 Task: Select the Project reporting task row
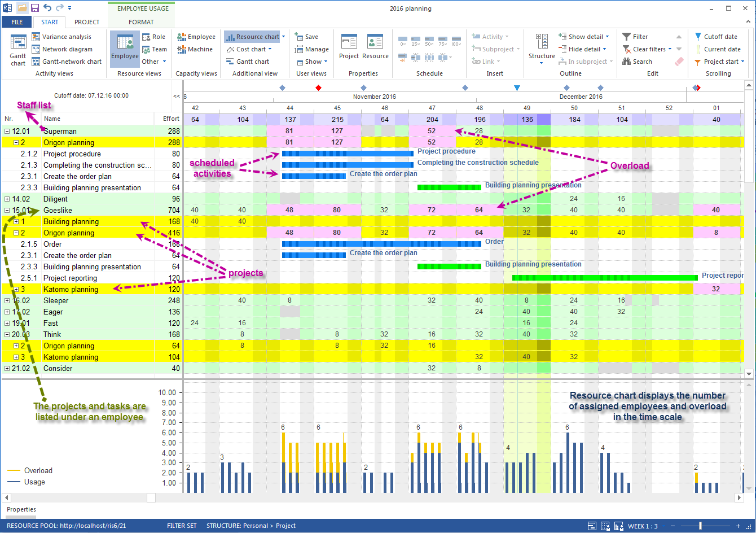[91, 278]
